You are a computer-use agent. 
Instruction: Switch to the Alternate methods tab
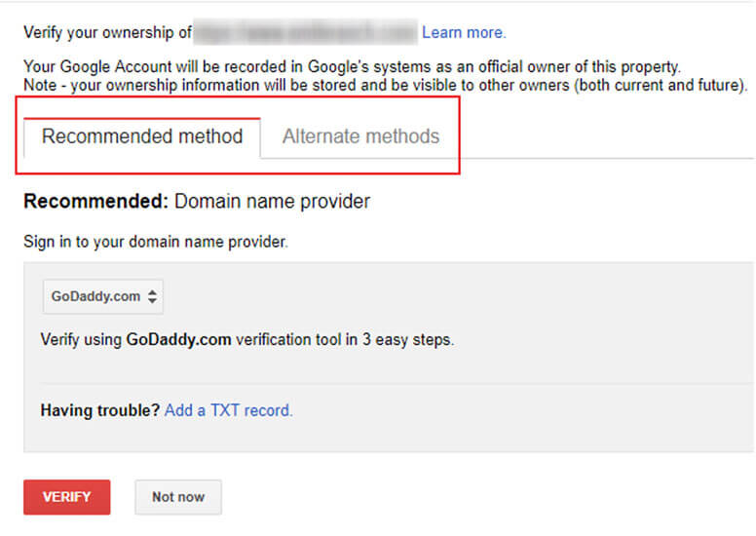point(360,136)
